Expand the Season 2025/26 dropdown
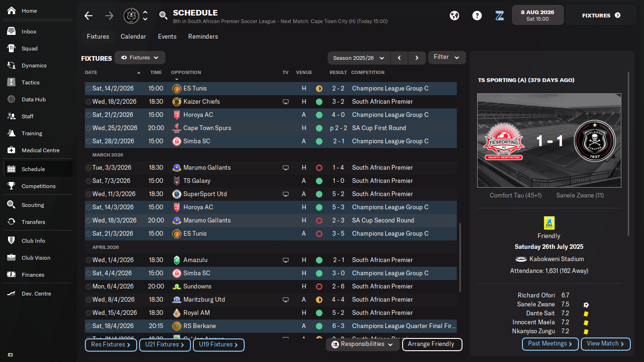644x362 pixels. pos(359,58)
